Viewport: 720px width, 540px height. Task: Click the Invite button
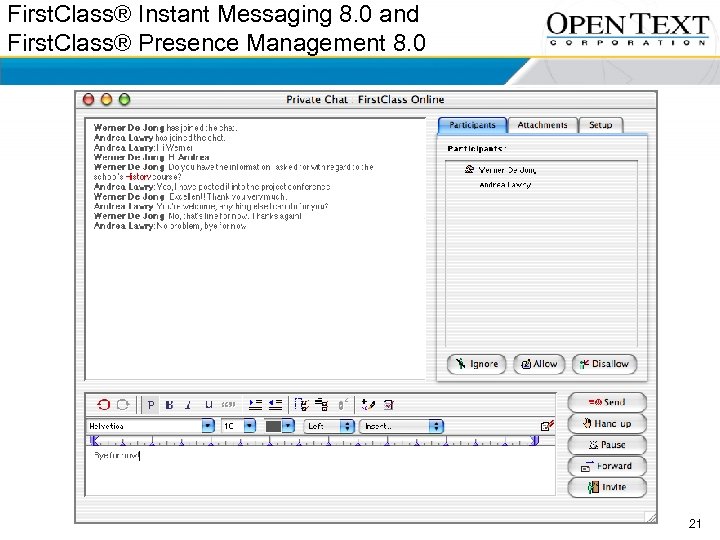coord(607,487)
